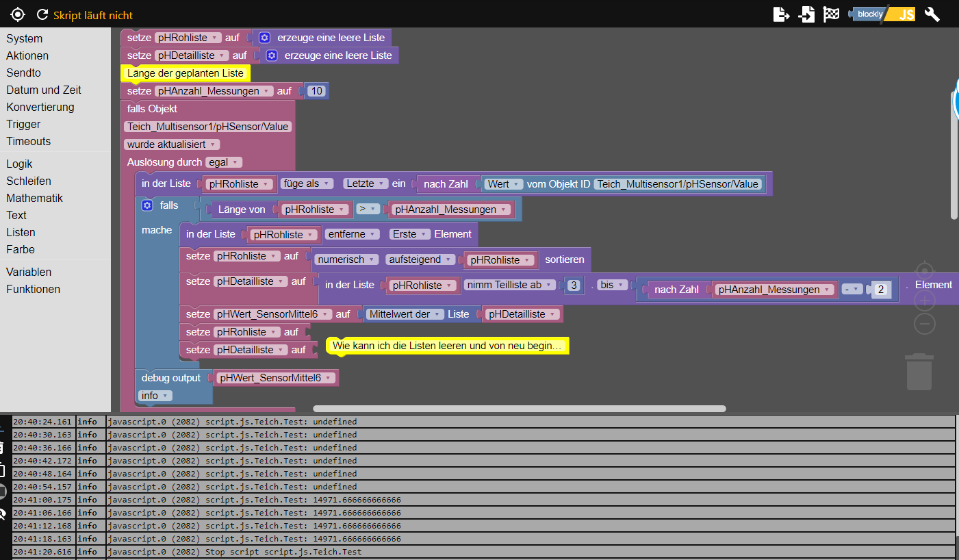Click the 'Skript läuft nicht' status text
959x560 pixels.
tap(93, 15)
